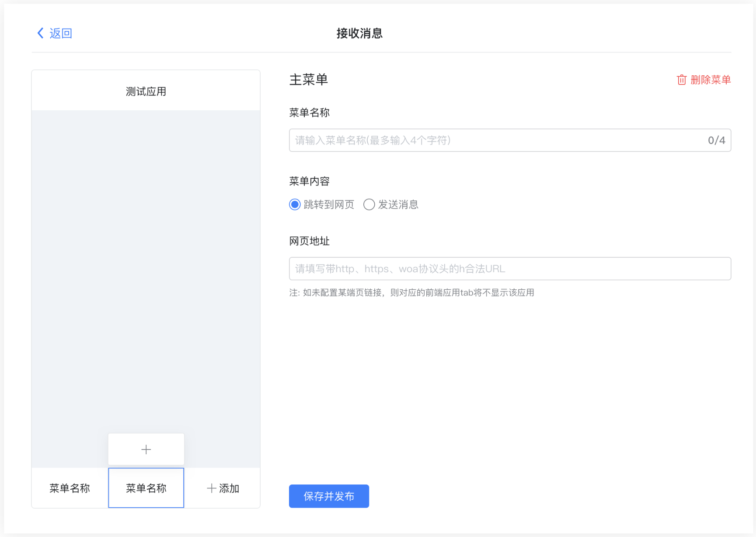
Task: Open the selected 菜单名称 tab's submenu panel
Action: click(146, 488)
